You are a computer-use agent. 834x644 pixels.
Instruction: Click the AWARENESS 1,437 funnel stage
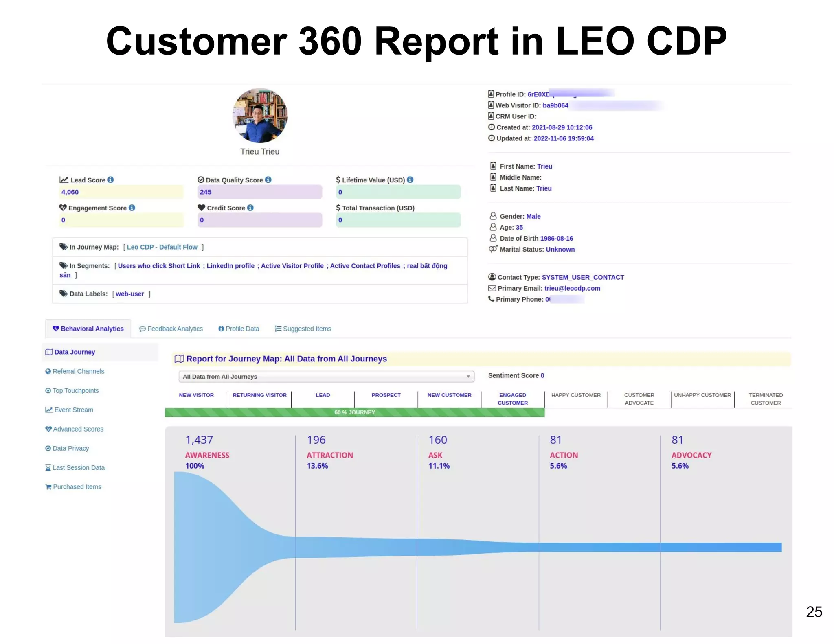tap(207, 452)
